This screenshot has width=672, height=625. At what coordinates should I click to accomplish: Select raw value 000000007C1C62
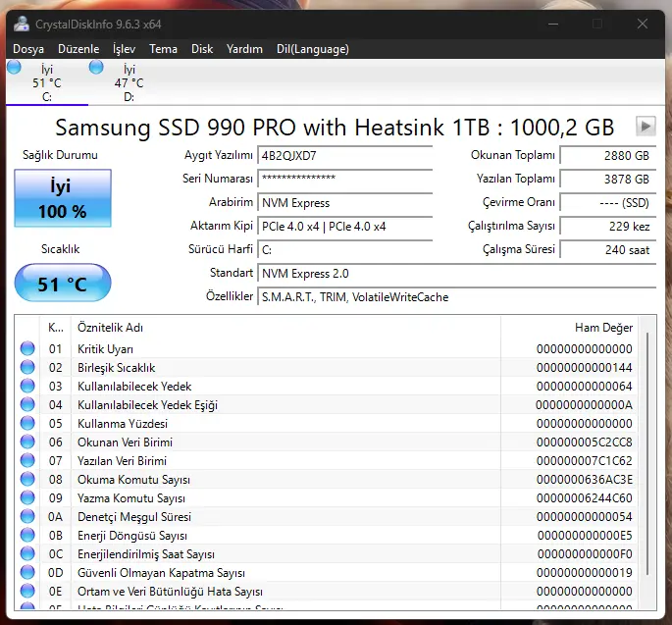tap(584, 461)
